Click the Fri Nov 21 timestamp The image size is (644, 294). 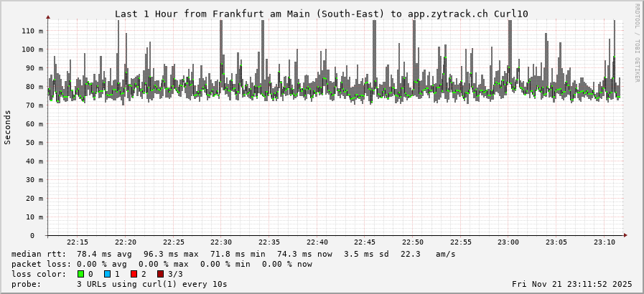tap(571, 284)
